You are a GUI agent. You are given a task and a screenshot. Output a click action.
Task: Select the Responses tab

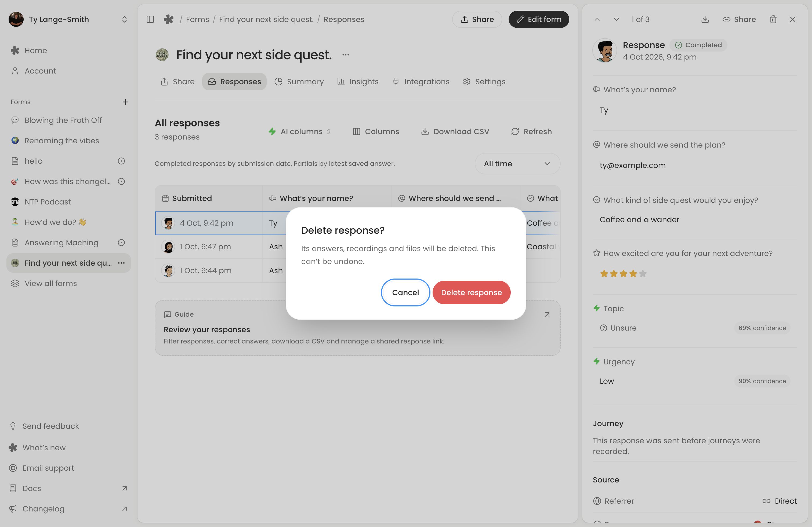pyautogui.click(x=234, y=82)
